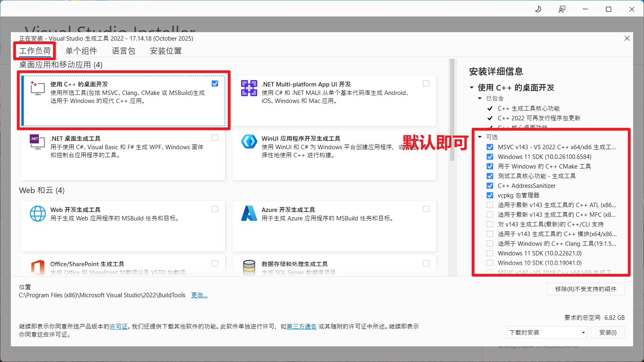Image resolution: width=644 pixels, height=362 pixels.
Task: Collapse 使用 C++ 的桌面开发 details section
Action: pos(472,88)
